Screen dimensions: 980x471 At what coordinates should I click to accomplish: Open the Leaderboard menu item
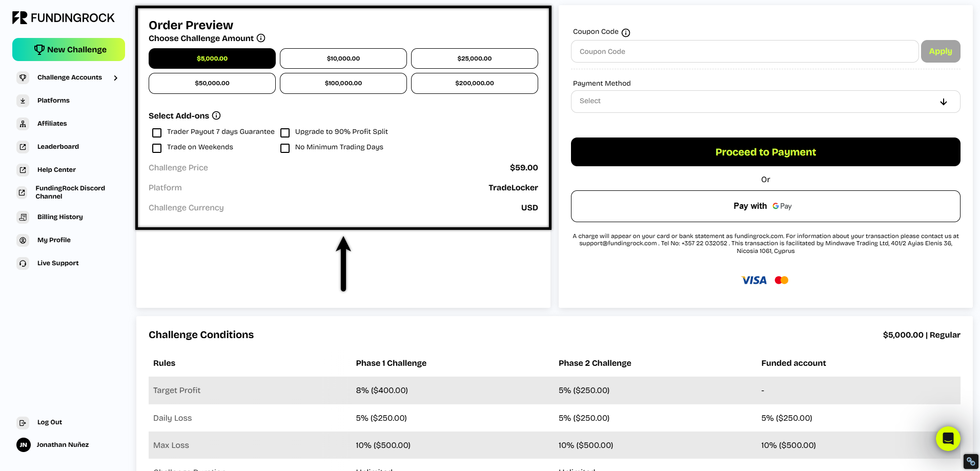pos(58,147)
